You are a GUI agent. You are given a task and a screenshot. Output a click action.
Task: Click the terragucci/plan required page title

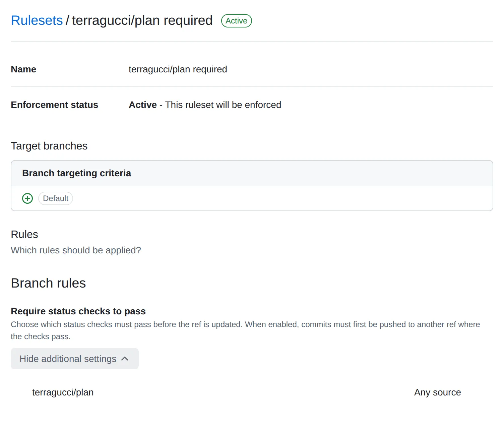pos(142,20)
